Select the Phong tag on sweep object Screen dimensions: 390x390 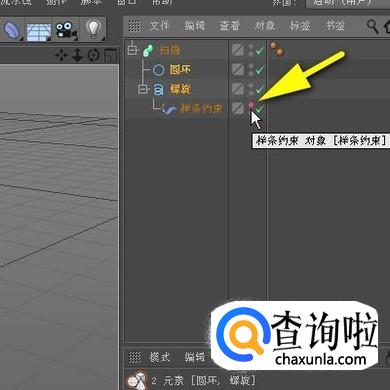(x=277, y=49)
